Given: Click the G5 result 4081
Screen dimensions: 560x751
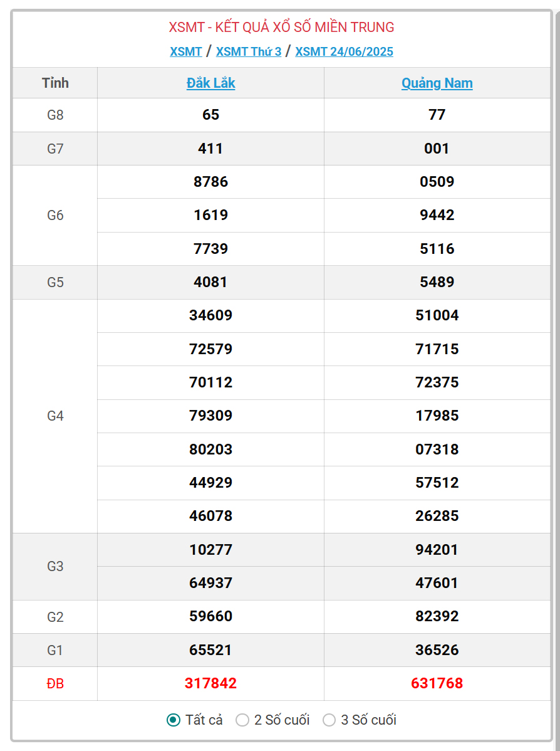Looking at the screenshot, I should click(x=210, y=282).
